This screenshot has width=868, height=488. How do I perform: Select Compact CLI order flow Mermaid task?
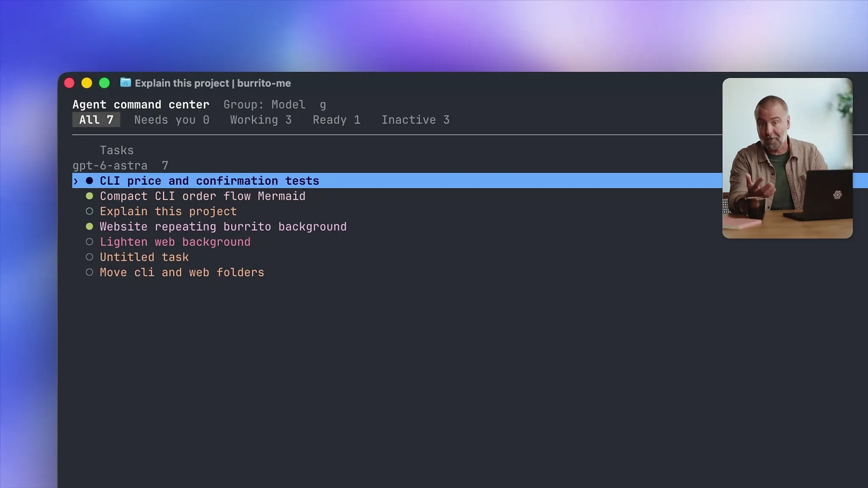pos(203,196)
